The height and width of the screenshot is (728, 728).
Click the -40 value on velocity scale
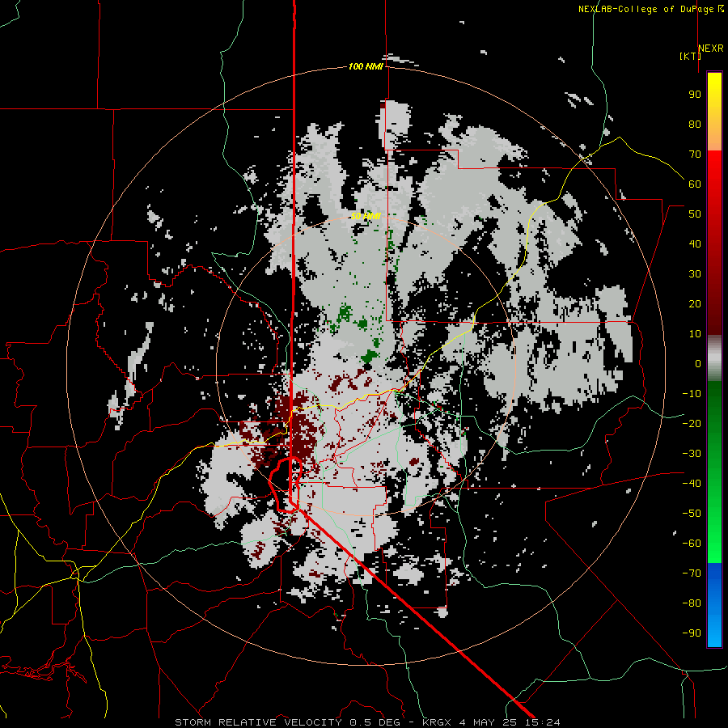692,484
